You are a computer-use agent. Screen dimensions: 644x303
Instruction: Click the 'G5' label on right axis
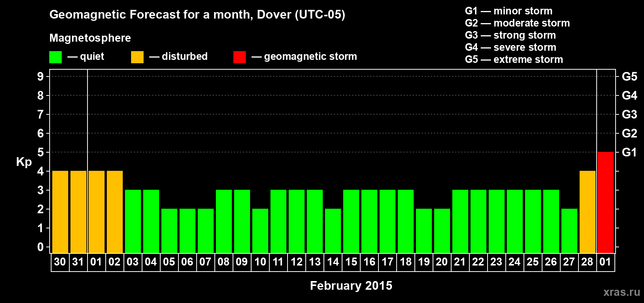[x=630, y=77]
